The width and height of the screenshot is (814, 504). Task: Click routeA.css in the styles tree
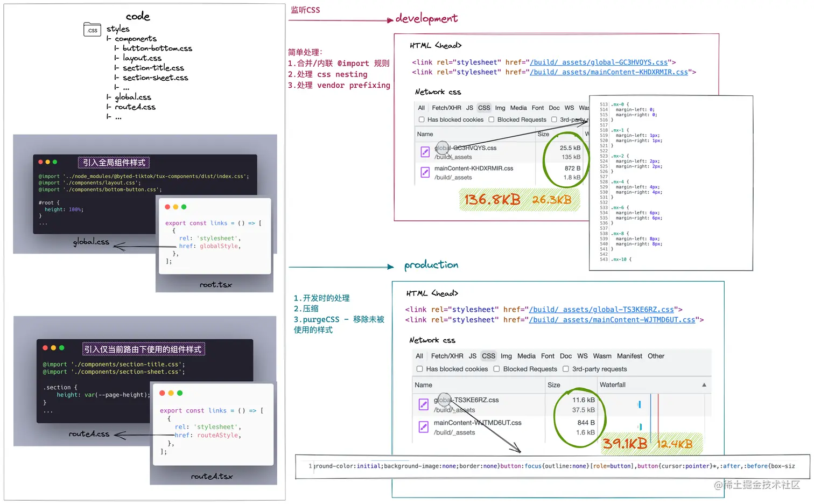[135, 107]
